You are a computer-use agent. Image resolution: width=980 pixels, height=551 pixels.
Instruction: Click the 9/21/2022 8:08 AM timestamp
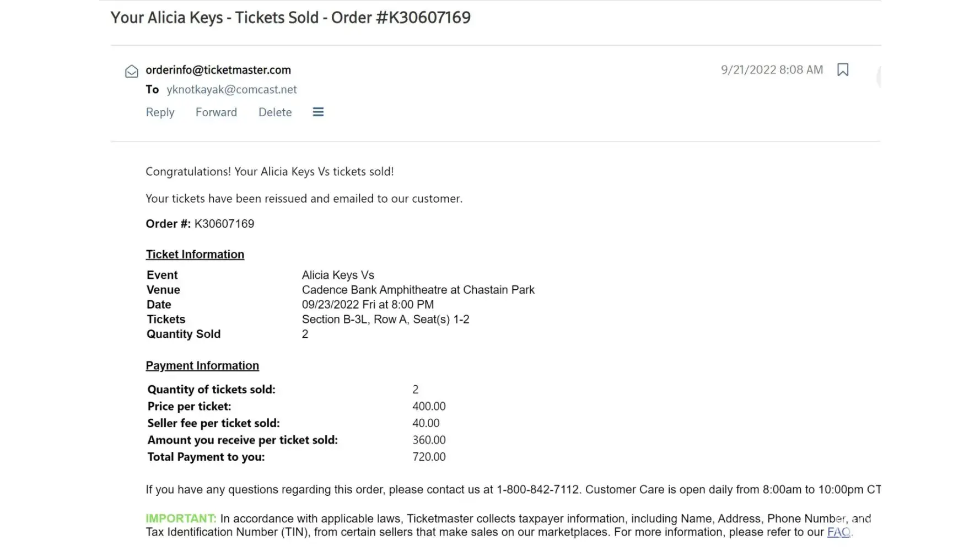[x=772, y=70]
